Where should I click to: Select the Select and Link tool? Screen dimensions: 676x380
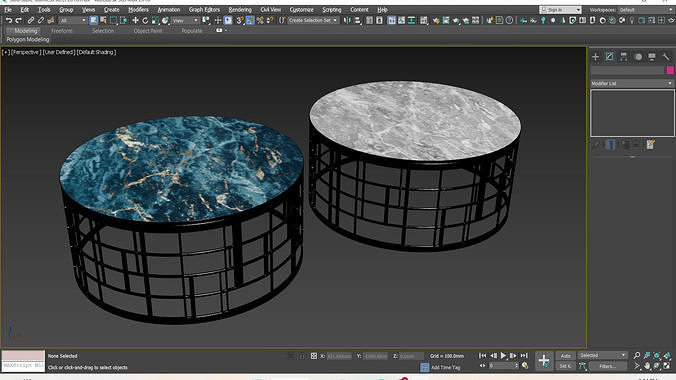pyautogui.click(x=31, y=20)
